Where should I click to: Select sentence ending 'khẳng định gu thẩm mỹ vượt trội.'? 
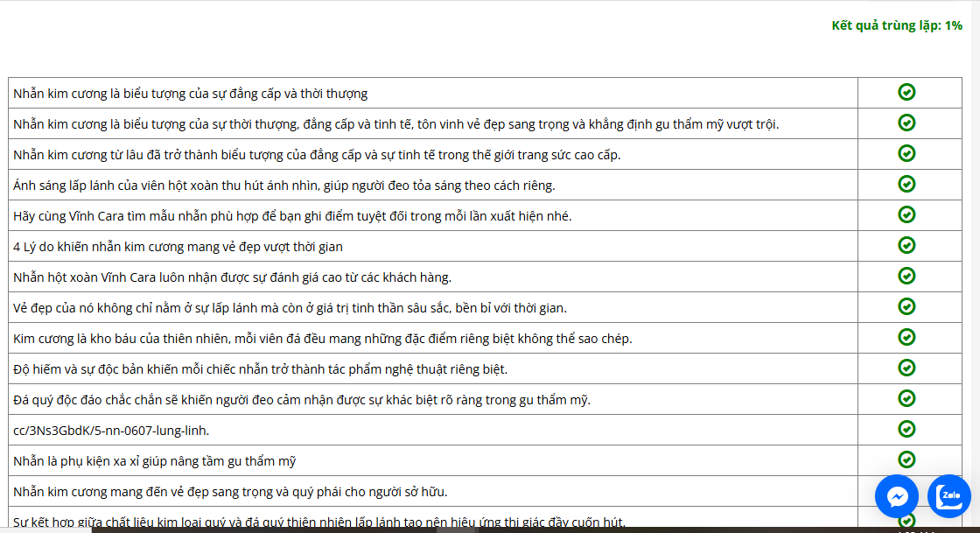396,124
